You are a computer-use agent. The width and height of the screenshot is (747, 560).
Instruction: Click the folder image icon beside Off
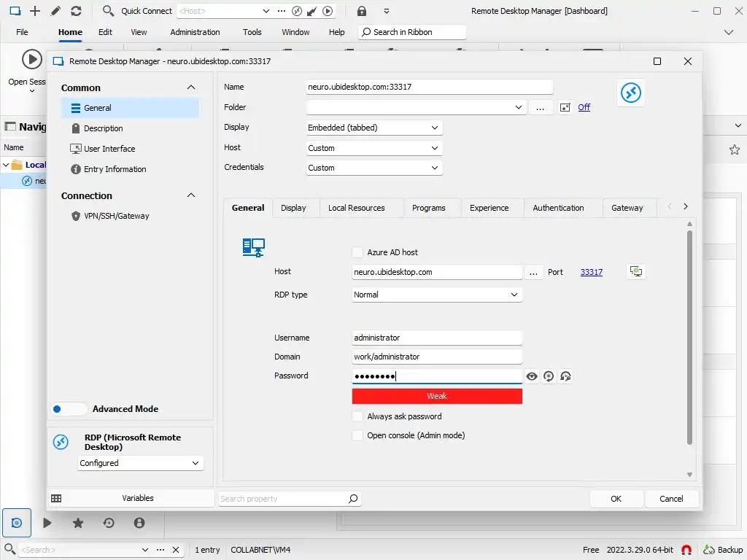pos(565,107)
